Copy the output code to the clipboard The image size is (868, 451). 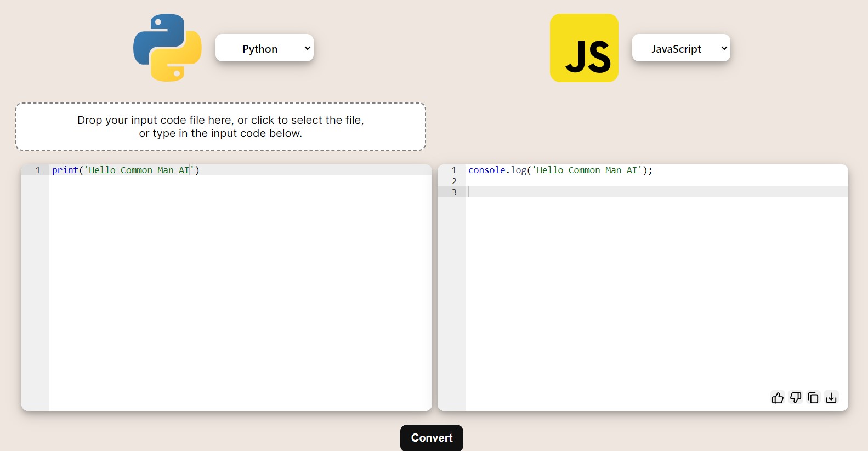(813, 398)
